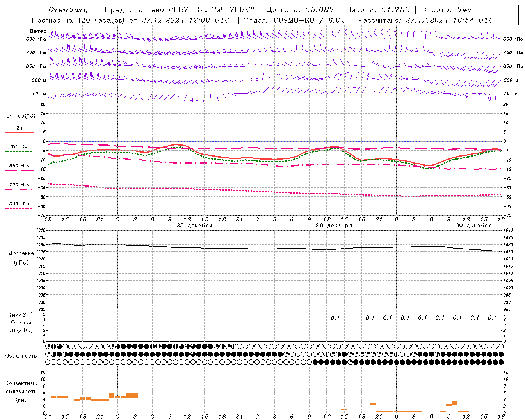Click the left "500 м" wind level label
Image resolution: width=525 pixels, height=420 pixels.
pos(39,80)
